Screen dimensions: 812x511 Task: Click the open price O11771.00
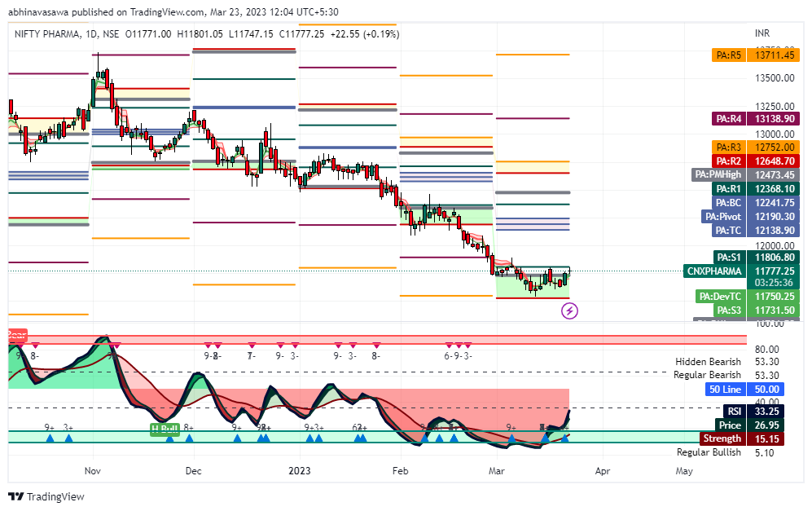148,34
